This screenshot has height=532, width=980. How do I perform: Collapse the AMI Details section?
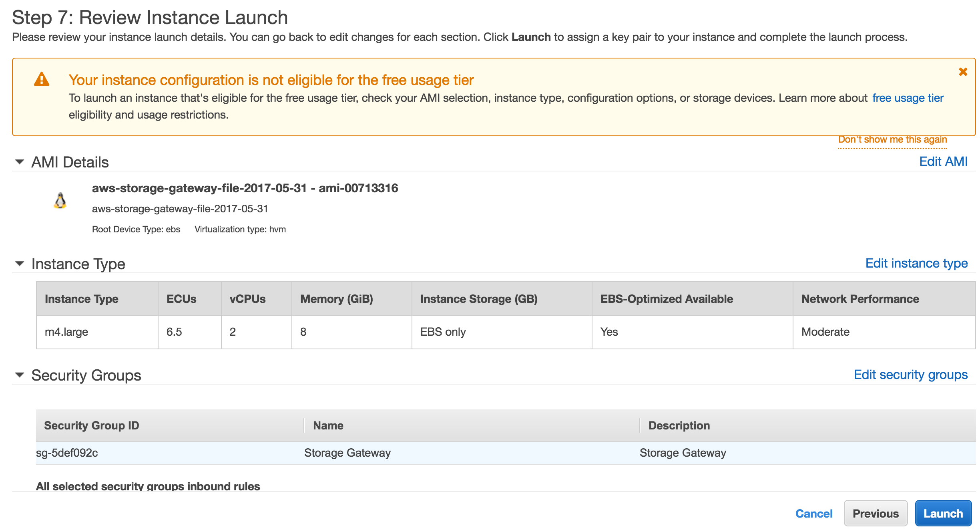click(x=20, y=162)
